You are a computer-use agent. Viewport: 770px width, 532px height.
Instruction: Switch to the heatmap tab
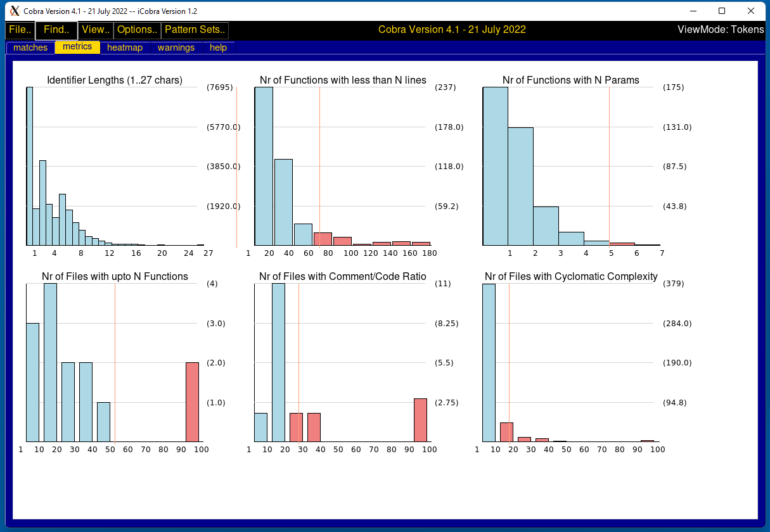click(x=125, y=47)
